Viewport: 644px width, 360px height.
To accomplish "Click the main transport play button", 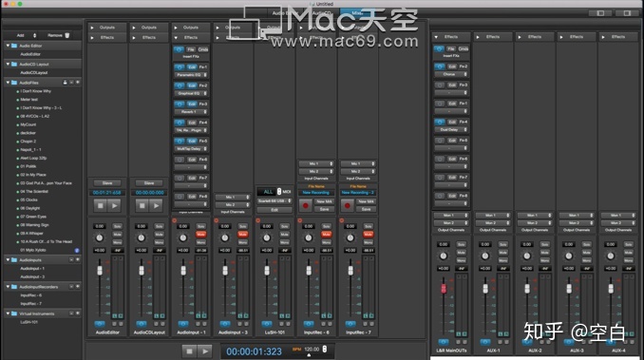I will [x=205, y=351].
